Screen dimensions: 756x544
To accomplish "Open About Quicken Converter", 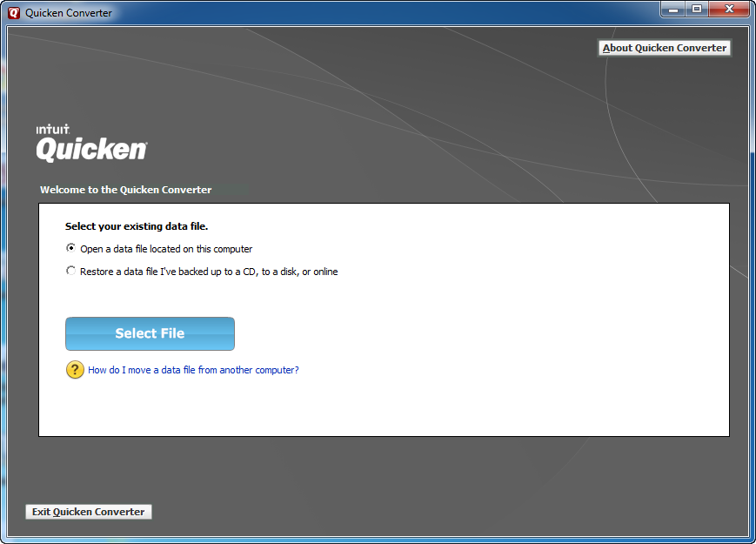I will pos(665,48).
